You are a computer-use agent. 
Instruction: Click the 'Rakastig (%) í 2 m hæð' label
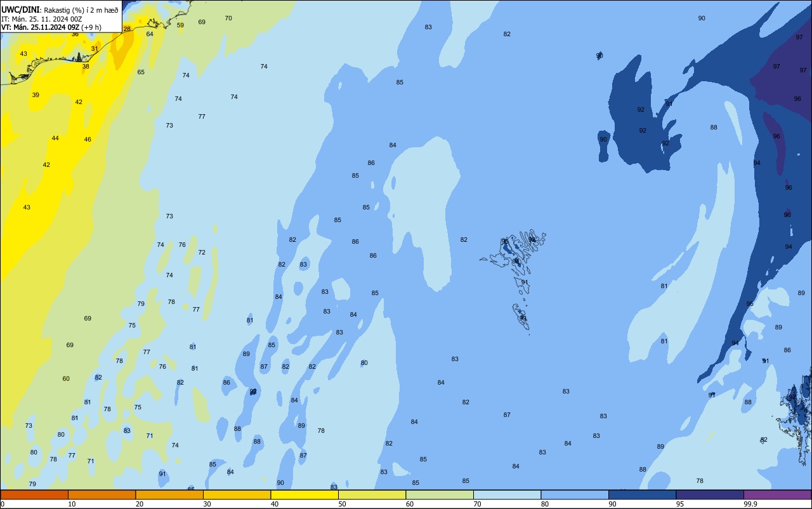tap(81, 10)
